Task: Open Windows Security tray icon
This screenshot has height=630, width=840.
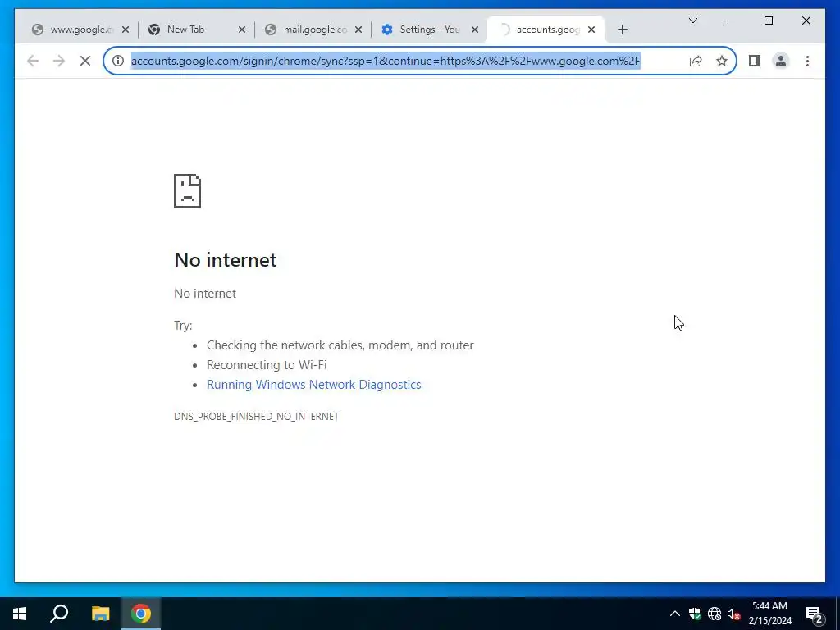Action: (695, 614)
